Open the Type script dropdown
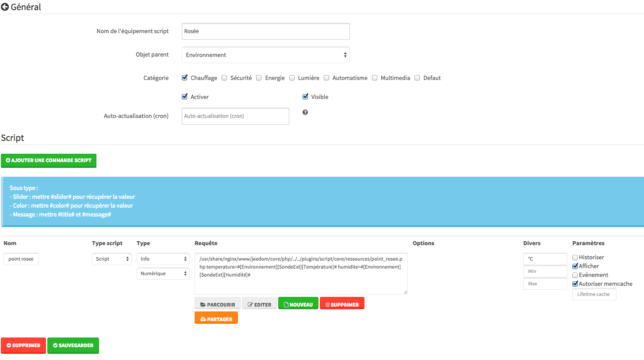644x360 pixels. [x=112, y=259]
